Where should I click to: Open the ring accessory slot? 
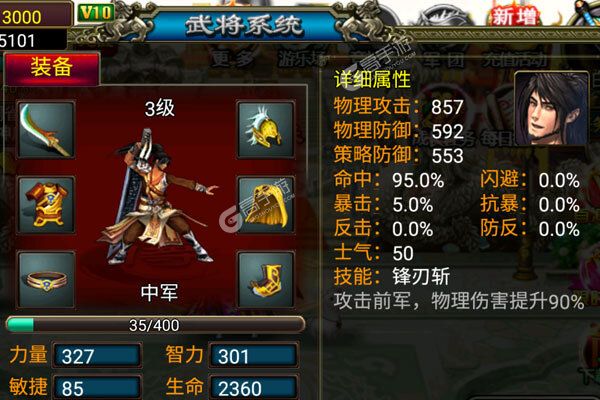click(46, 280)
